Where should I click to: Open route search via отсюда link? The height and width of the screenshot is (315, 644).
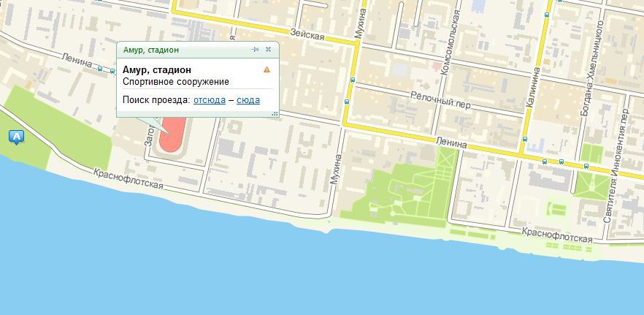[x=210, y=100]
